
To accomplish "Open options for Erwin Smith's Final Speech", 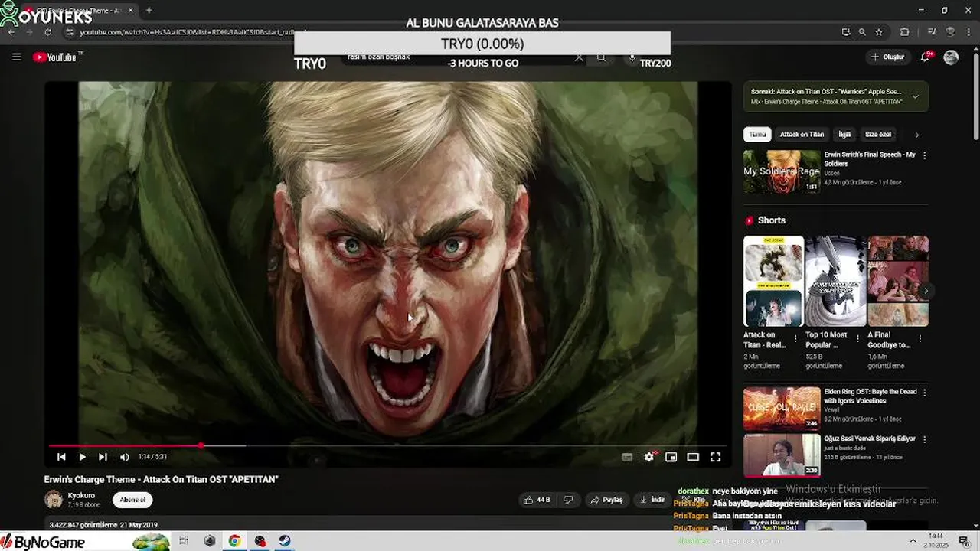I will pyautogui.click(x=924, y=155).
